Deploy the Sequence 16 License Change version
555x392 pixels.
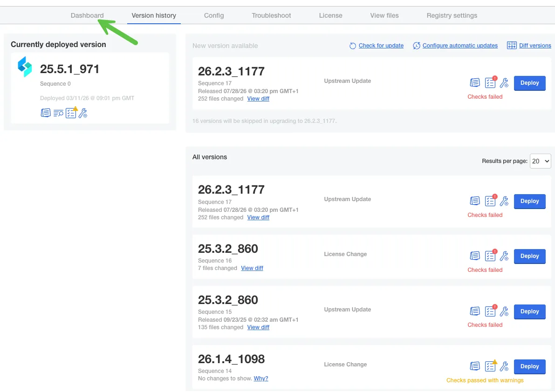(x=529, y=256)
